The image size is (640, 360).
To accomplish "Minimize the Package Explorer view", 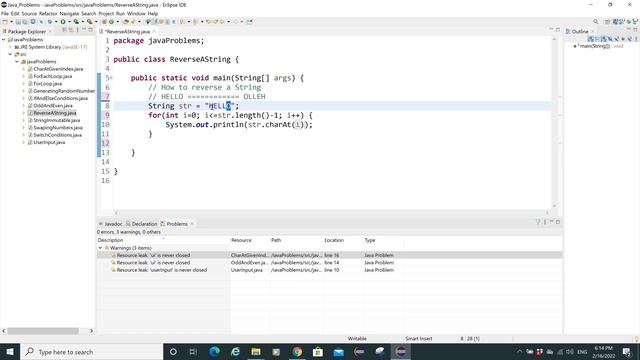I will (x=84, y=30).
